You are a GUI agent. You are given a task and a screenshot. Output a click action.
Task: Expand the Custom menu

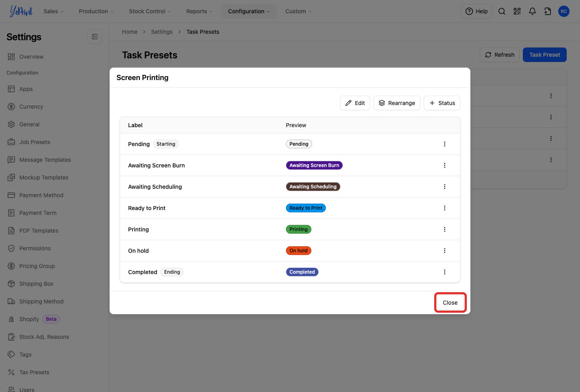(x=298, y=11)
